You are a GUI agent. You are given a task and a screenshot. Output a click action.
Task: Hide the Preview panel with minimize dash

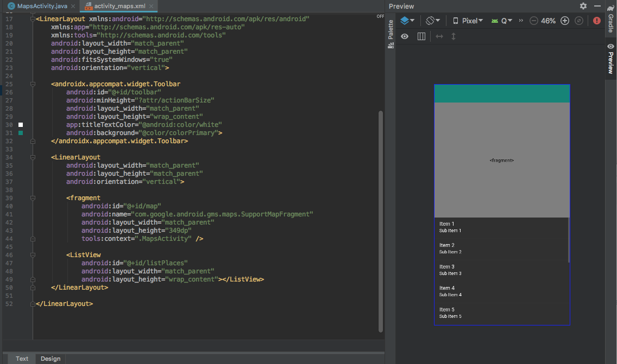[597, 6]
